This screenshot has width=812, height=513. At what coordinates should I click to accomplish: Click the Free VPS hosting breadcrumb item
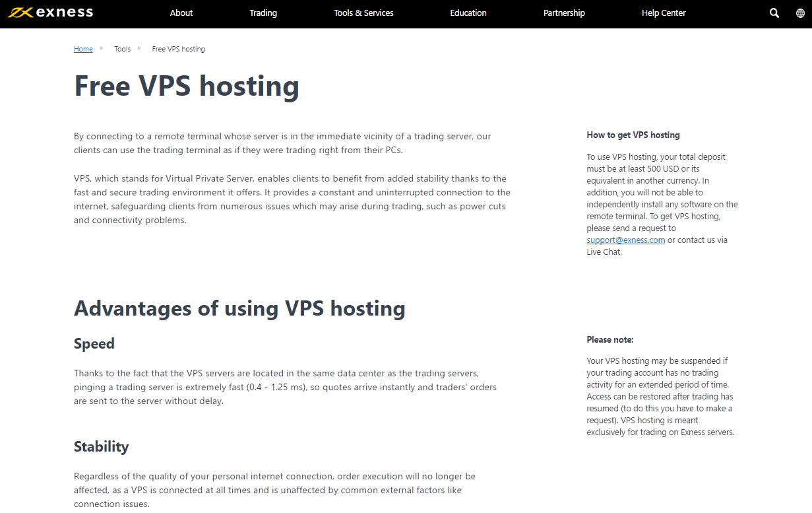178,48
